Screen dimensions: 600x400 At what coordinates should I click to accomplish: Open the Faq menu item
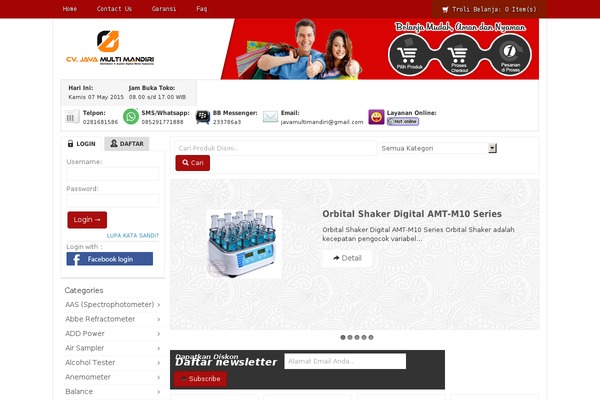(202, 9)
